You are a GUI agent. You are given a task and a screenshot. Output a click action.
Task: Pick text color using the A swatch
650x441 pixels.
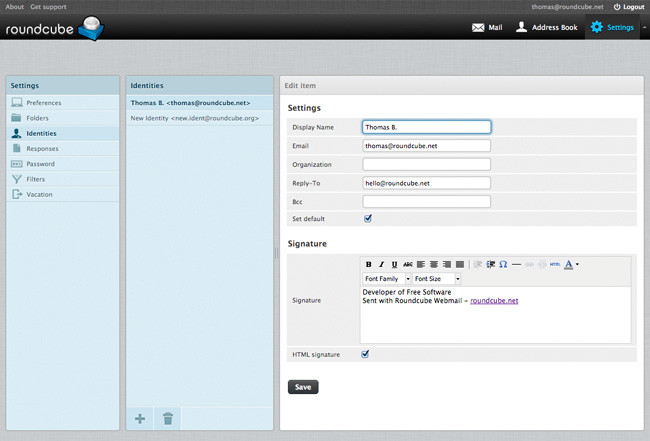[569, 264]
